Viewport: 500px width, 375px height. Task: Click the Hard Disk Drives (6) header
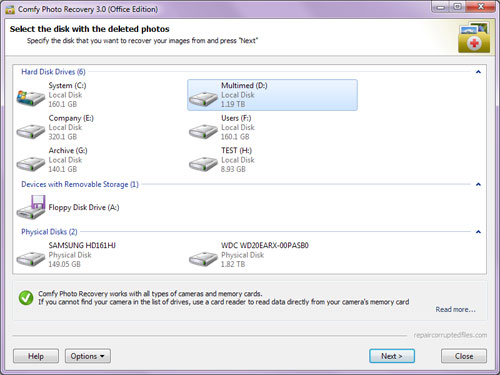[x=53, y=72]
